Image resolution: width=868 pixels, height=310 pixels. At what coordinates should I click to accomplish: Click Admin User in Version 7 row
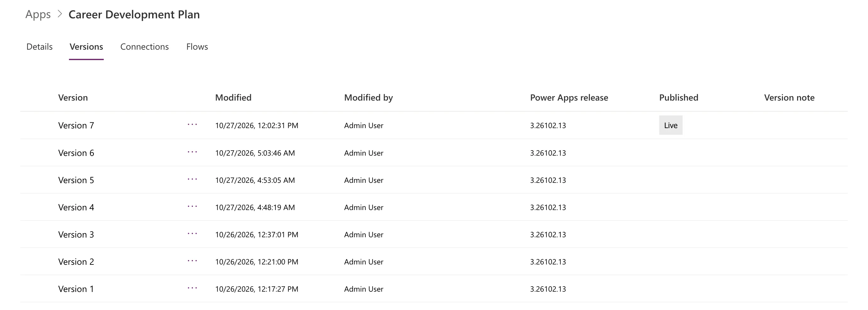coord(363,126)
